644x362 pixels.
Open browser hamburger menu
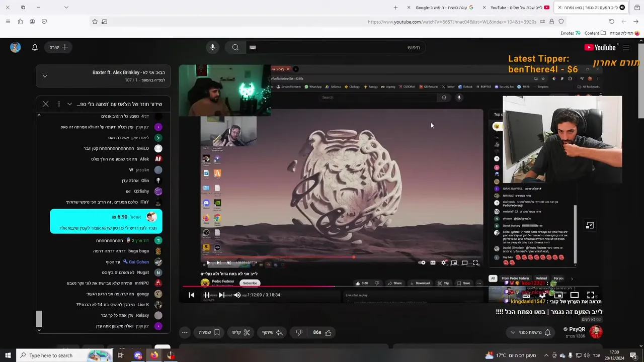pyautogui.click(x=8, y=22)
